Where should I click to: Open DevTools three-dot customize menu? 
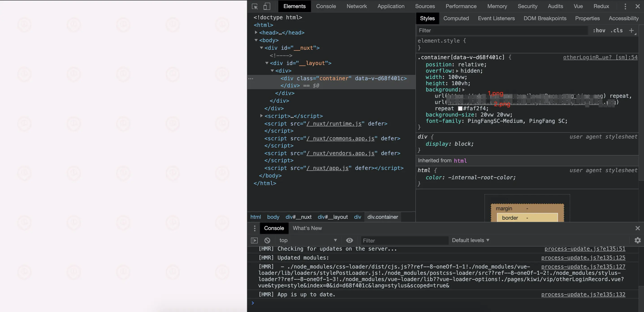tap(625, 6)
